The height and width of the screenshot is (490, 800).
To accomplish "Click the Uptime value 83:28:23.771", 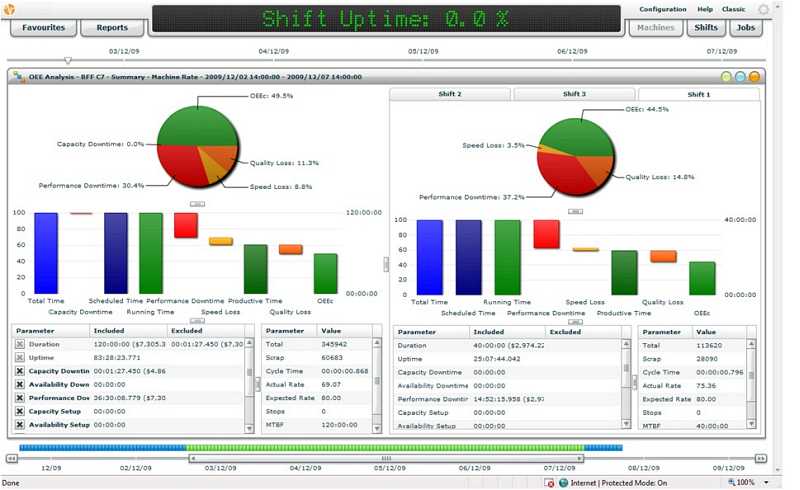I will (x=117, y=358).
